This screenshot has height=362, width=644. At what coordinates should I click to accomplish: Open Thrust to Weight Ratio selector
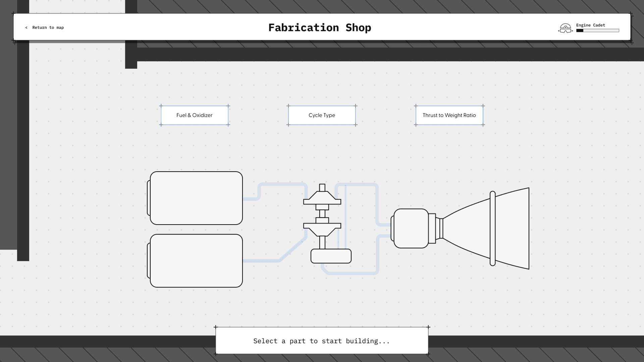pyautogui.click(x=449, y=115)
